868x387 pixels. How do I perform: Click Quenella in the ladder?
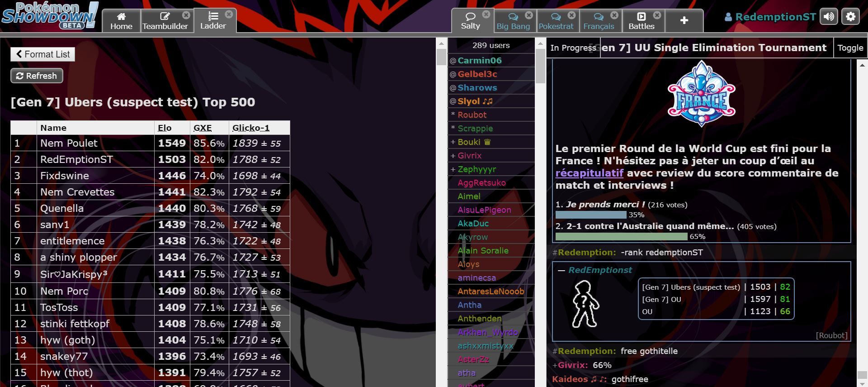[62, 208]
